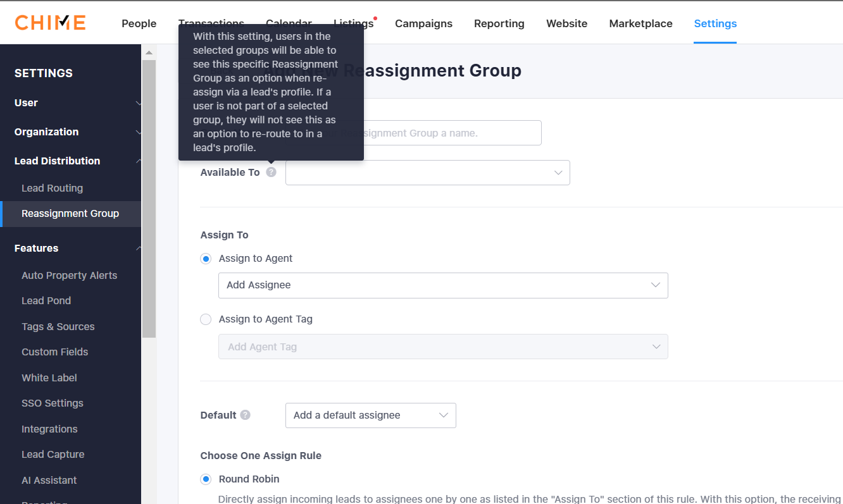Collapse the Features section

tap(70, 248)
